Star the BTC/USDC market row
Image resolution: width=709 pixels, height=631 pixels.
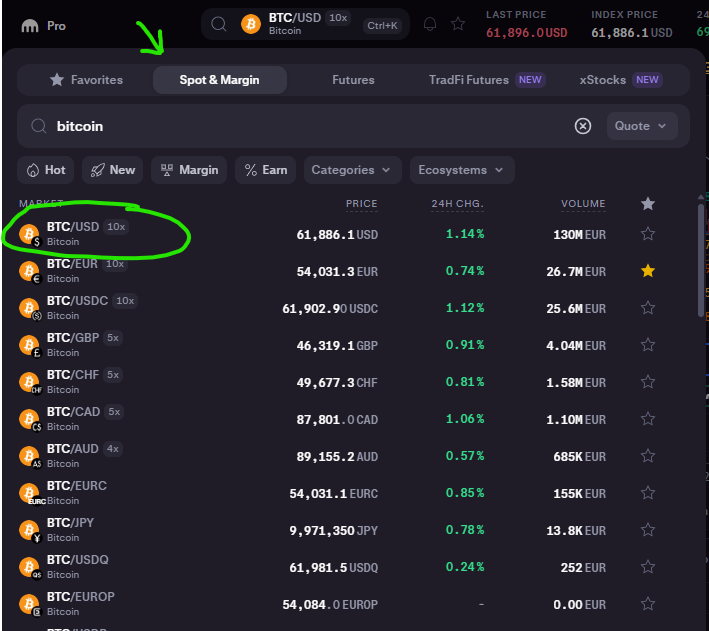(648, 308)
